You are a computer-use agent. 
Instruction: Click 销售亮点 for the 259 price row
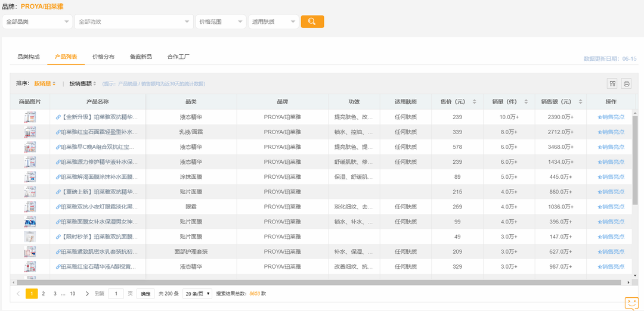pos(611,207)
